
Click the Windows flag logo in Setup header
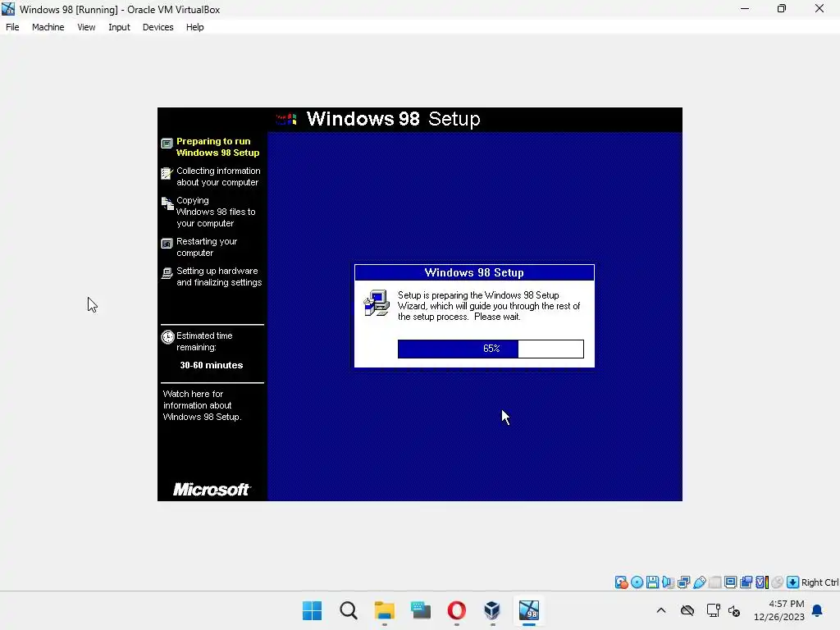[286, 119]
